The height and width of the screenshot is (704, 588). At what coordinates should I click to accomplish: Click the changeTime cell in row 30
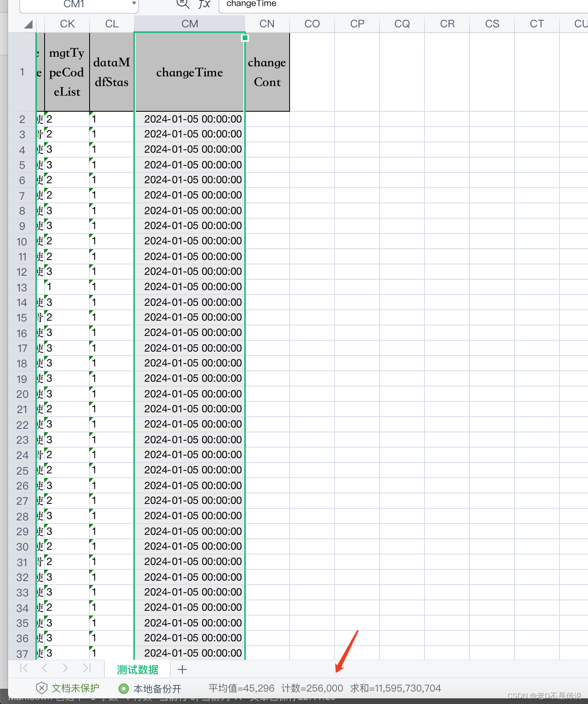pos(190,546)
